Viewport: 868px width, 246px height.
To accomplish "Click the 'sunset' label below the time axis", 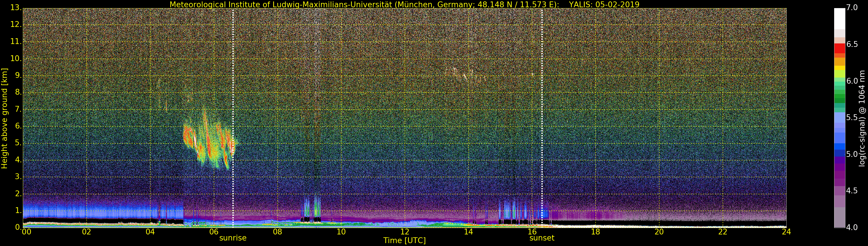I will coord(542,238).
